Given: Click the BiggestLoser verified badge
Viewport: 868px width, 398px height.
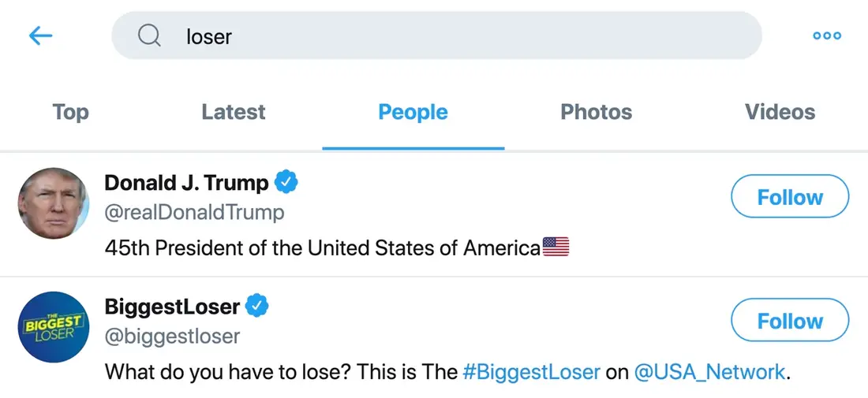Looking at the screenshot, I should click(256, 306).
